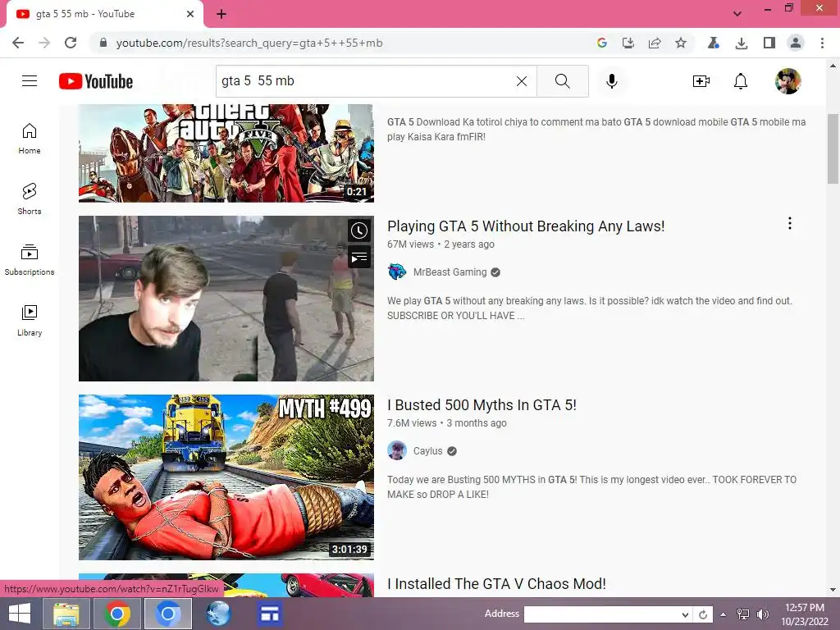Open the YouTube hamburger guide menu
This screenshot has width=840, height=630.
[30, 81]
